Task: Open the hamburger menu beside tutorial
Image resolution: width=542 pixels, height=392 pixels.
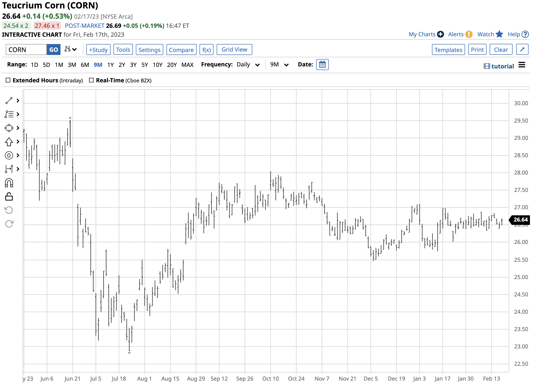Action: pyautogui.click(x=522, y=65)
